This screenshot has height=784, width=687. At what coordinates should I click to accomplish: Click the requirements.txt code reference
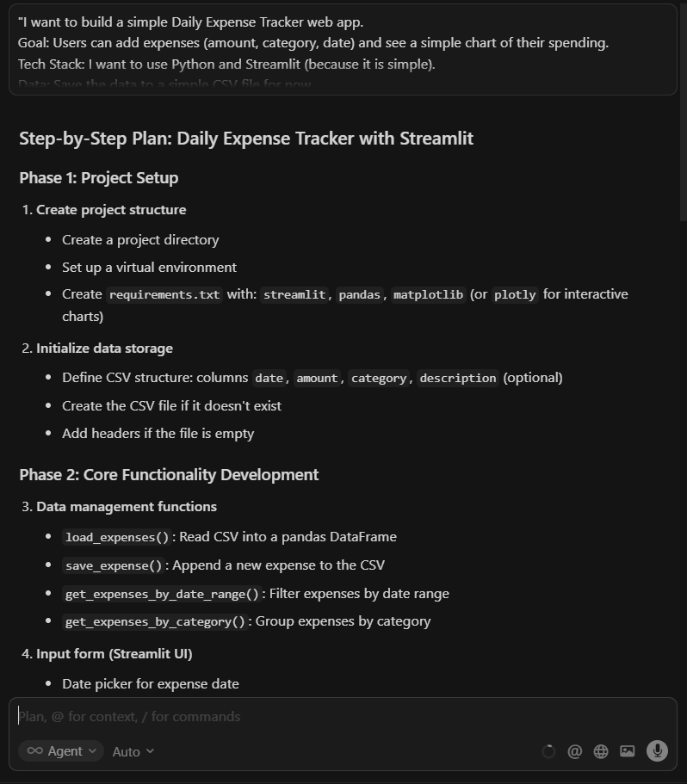164,294
